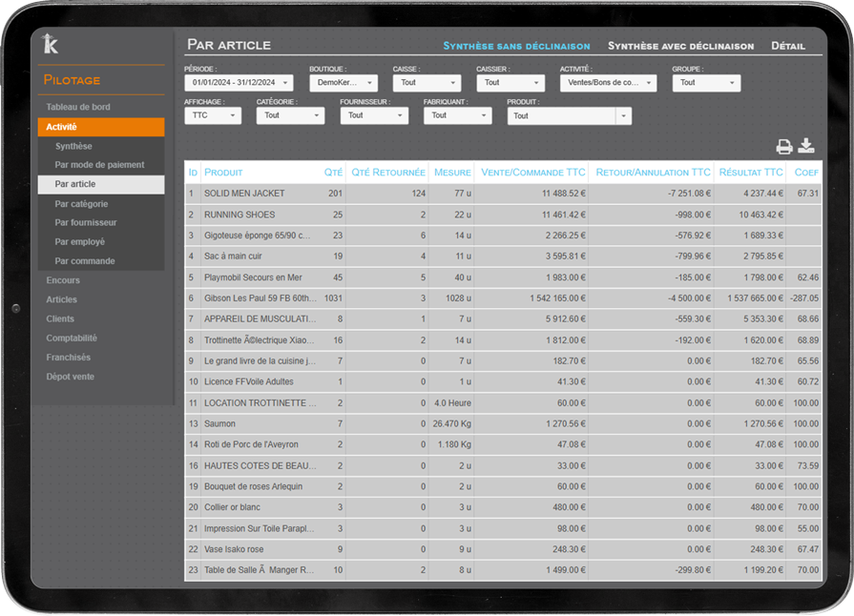This screenshot has height=616, width=854.
Task: Sort by Retour/Annulation TTC header
Action: pos(653,173)
